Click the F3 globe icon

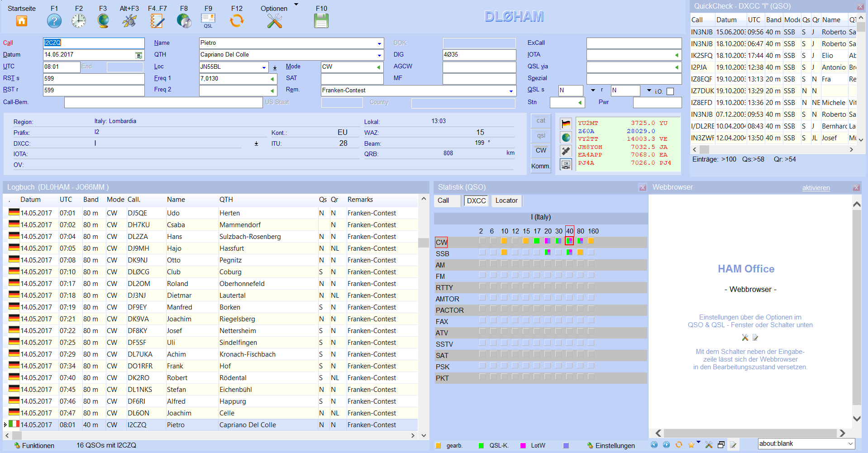click(103, 21)
